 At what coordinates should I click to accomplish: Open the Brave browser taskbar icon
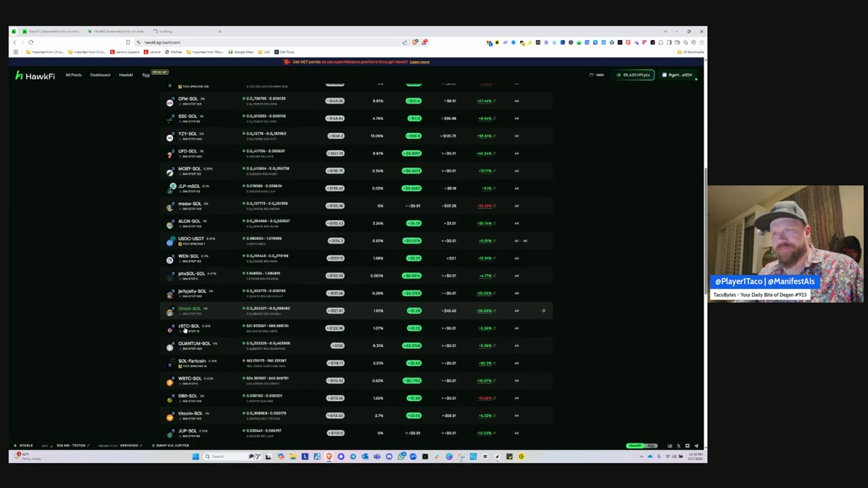(329, 456)
